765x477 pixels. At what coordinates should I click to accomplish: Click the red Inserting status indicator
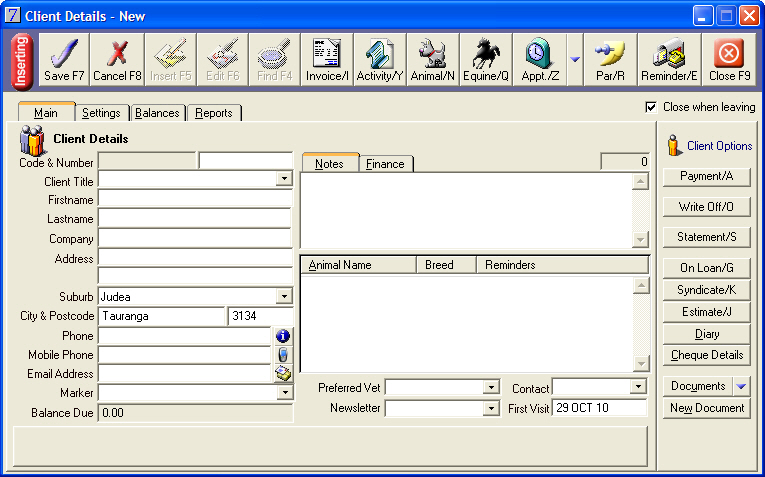22,62
